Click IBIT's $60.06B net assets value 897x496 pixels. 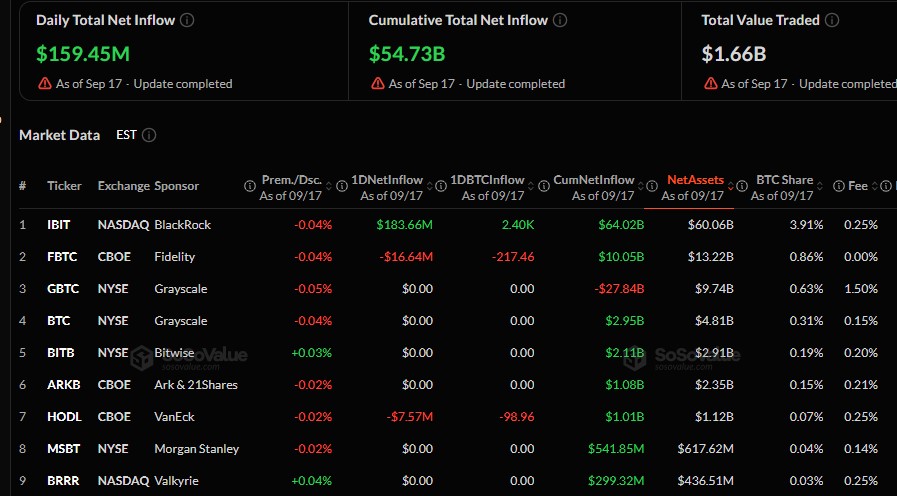pos(711,225)
